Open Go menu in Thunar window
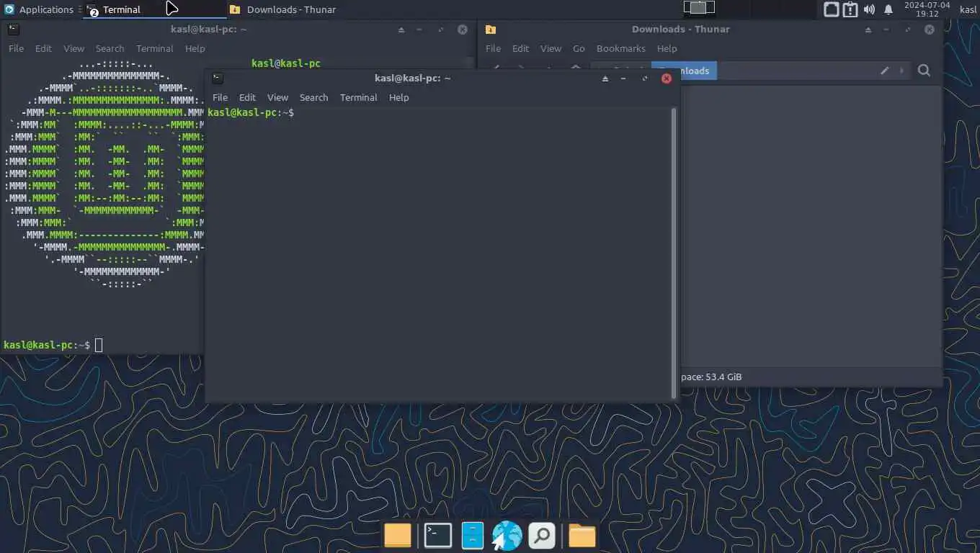 tap(579, 48)
